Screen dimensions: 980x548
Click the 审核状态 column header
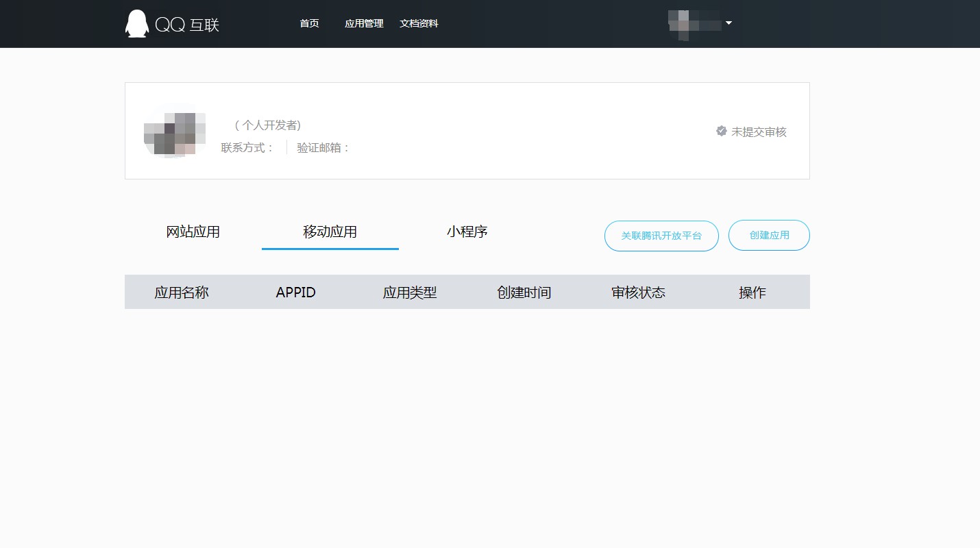coord(638,292)
